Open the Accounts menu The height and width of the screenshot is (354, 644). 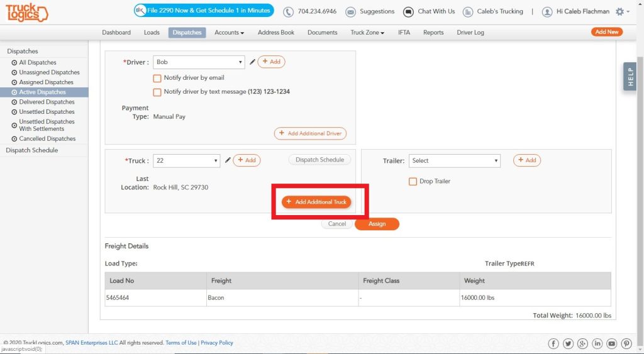click(x=229, y=33)
